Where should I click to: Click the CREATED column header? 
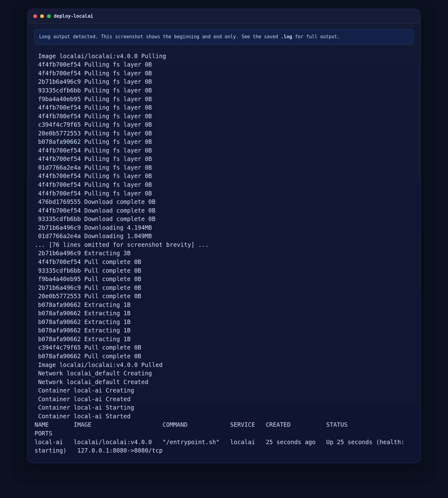pos(278,425)
